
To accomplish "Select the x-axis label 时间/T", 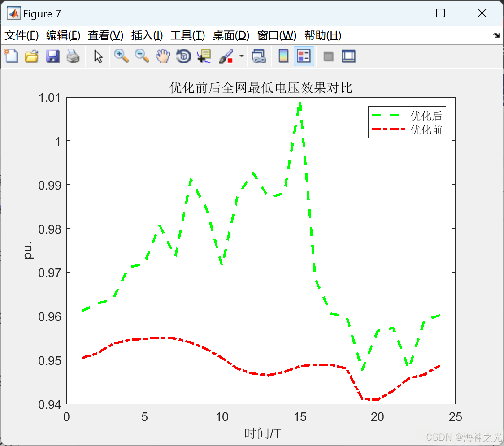I will (x=263, y=433).
